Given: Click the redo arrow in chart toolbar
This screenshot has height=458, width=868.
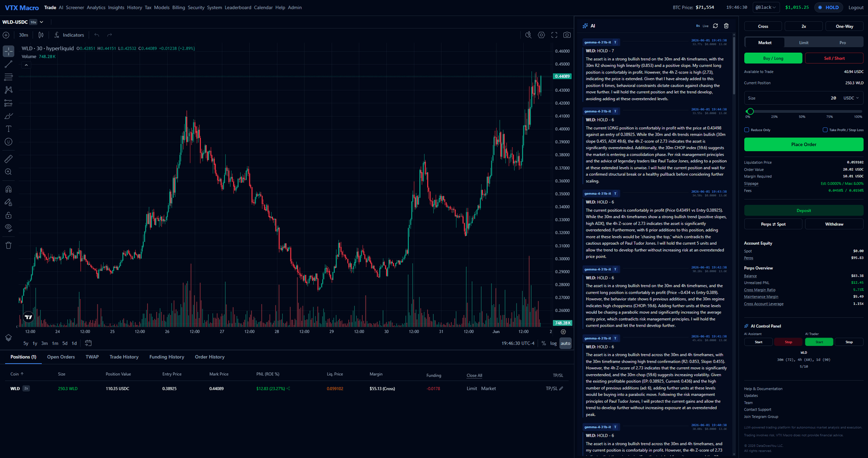Looking at the screenshot, I should click(x=110, y=35).
